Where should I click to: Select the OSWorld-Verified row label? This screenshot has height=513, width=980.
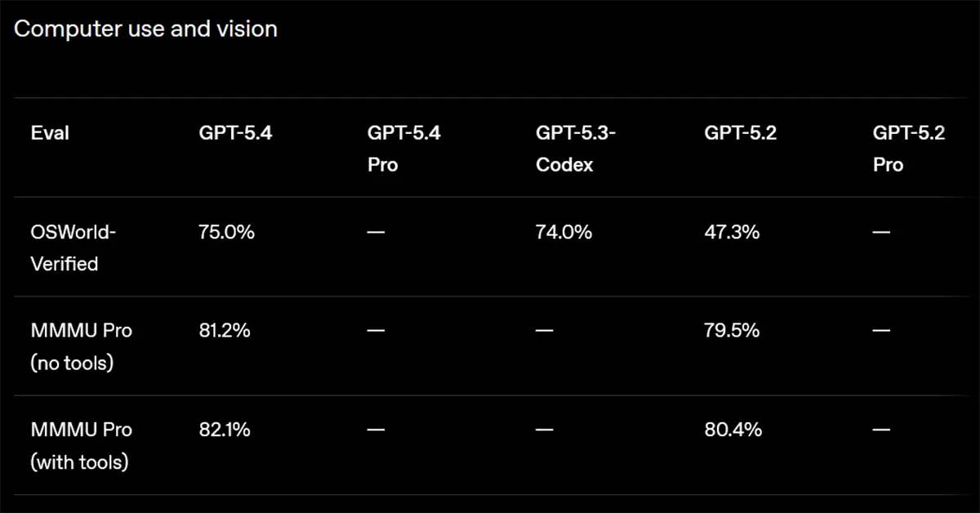[x=73, y=248]
